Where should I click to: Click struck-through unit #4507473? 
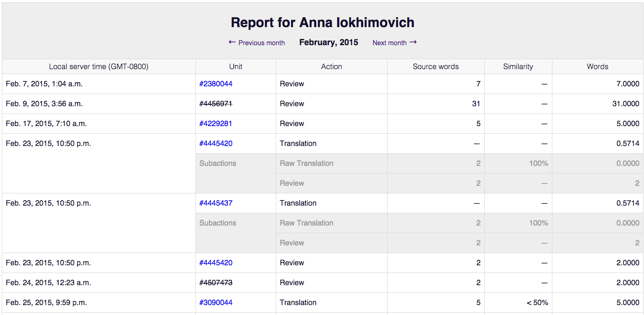pos(216,282)
